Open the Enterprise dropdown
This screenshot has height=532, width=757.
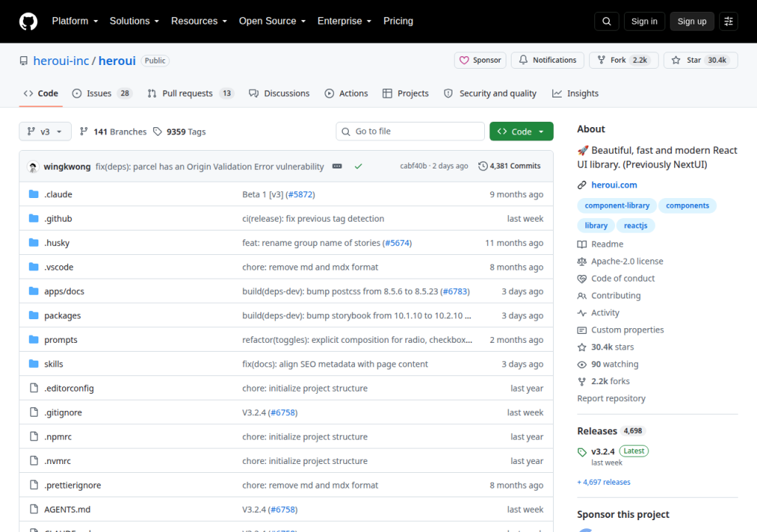point(344,21)
